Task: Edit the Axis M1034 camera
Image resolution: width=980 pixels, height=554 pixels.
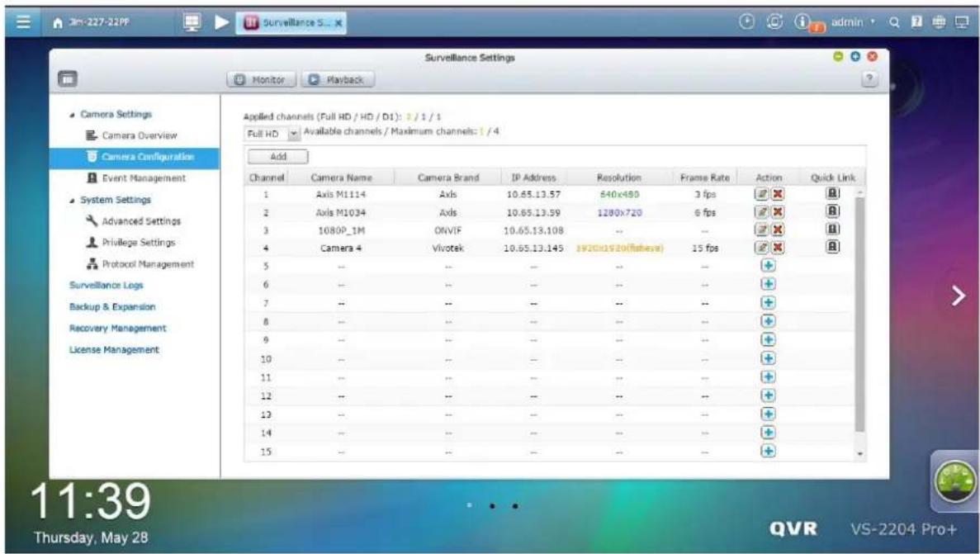Action: (761, 212)
